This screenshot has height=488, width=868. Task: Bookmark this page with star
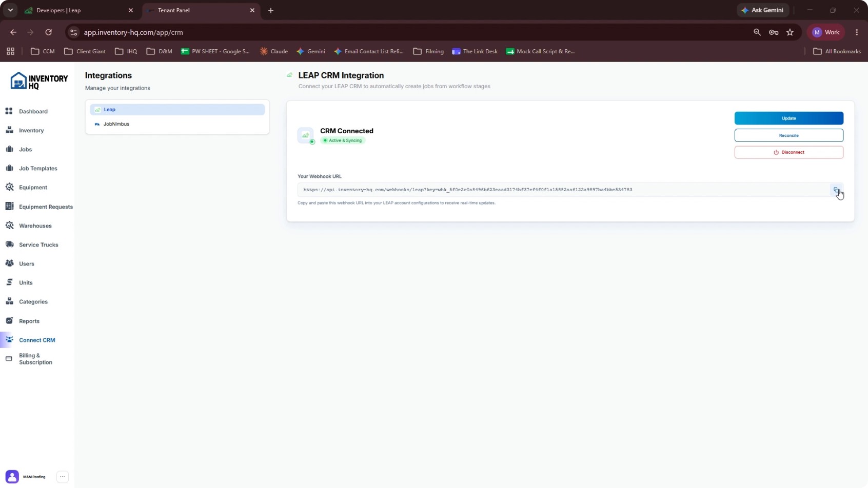[790, 32]
